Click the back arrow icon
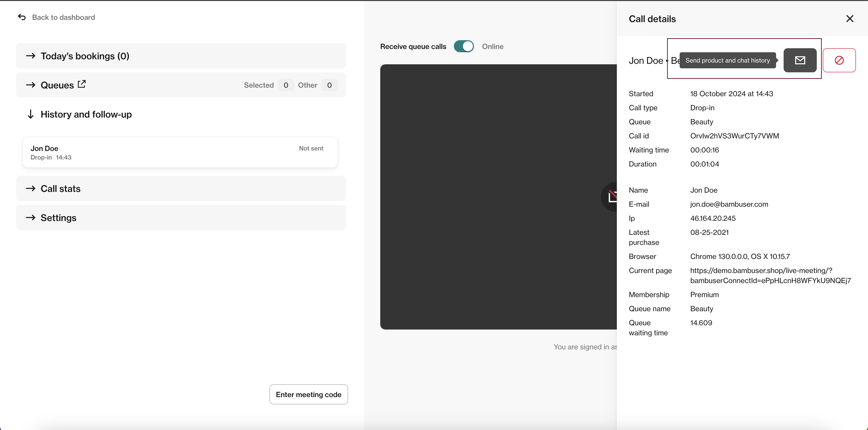The height and width of the screenshot is (430, 868). [22, 17]
